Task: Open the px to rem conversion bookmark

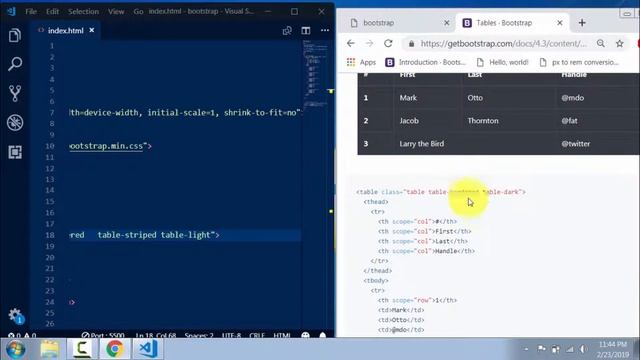Action: point(579,62)
